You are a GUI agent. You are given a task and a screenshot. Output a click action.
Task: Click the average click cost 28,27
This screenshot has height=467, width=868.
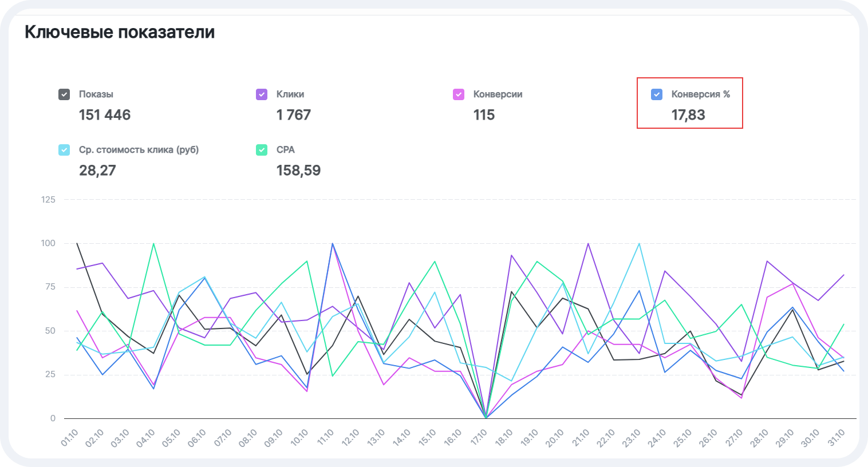(x=97, y=171)
